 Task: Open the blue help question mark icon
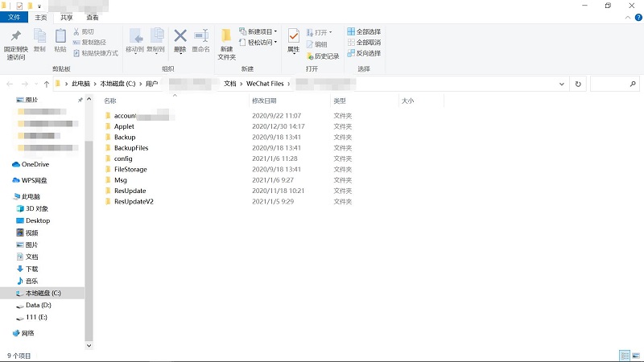pos(638,17)
